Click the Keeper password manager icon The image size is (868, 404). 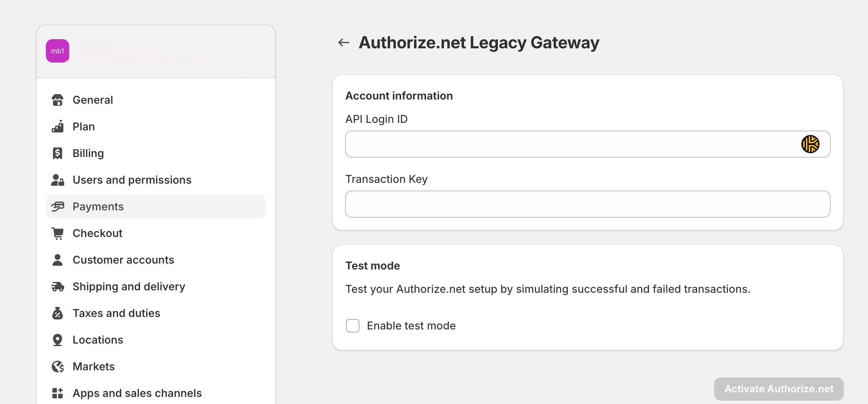[810, 144]
